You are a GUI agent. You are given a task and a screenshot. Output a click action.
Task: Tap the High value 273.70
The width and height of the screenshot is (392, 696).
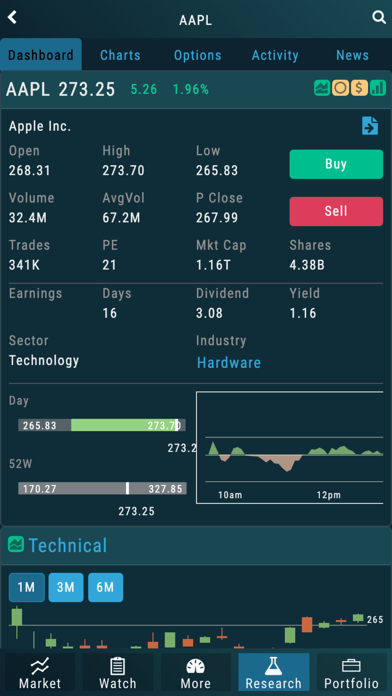pos(123,170)
